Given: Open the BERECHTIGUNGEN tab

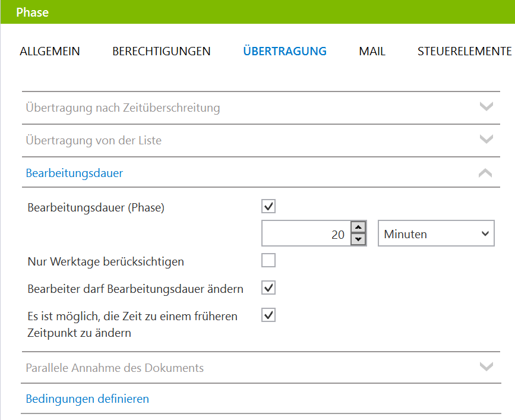Looking at the screenshot, I should [x=161, y=51].
